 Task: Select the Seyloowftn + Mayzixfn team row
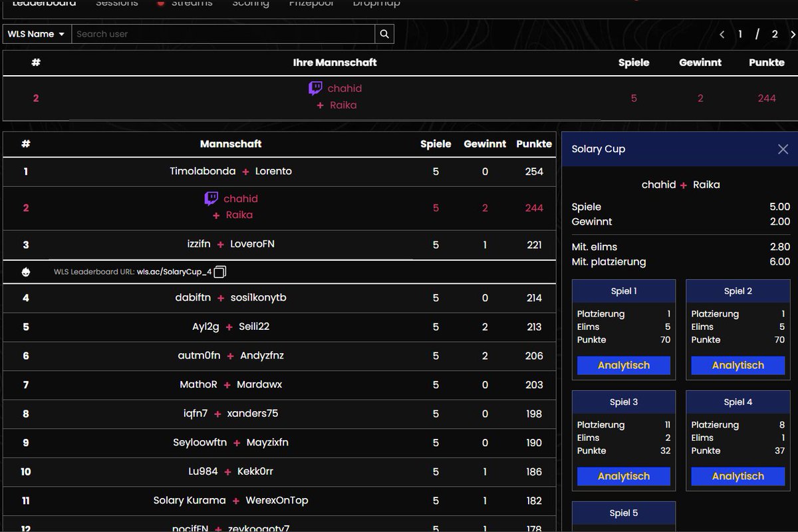[279, 442]
